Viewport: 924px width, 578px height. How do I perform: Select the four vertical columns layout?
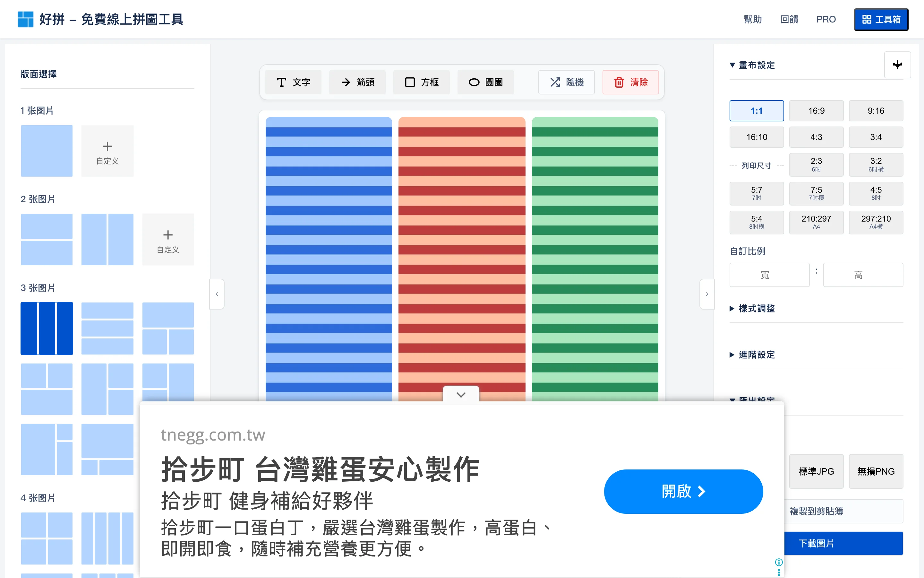click(x=107, y=539)
